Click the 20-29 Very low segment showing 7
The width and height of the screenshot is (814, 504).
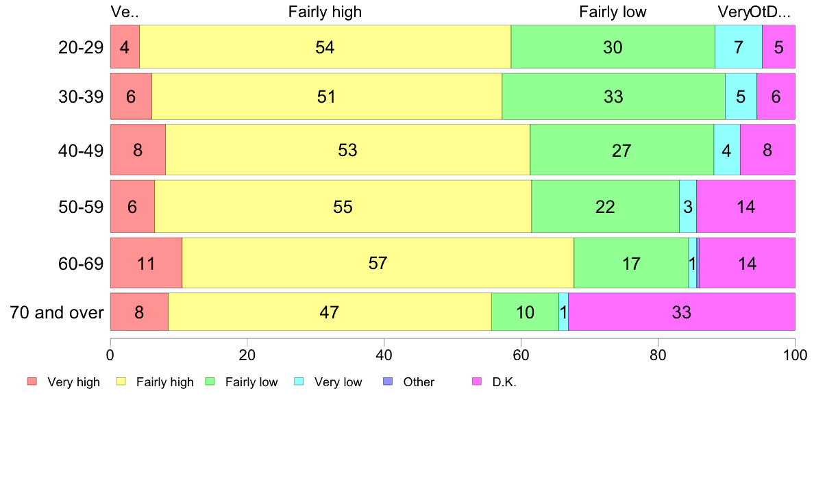[739, 46]
